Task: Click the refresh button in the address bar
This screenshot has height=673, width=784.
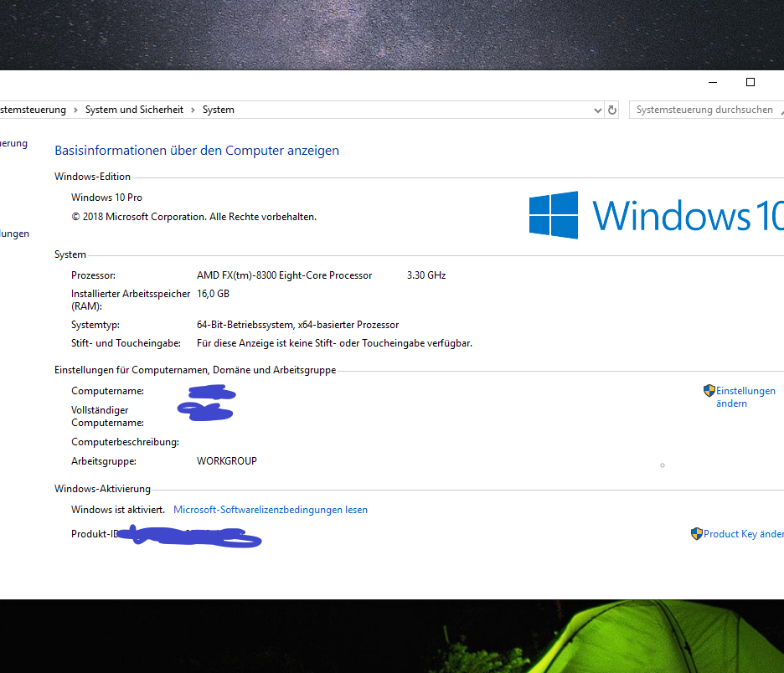Action: click(612, 110)
